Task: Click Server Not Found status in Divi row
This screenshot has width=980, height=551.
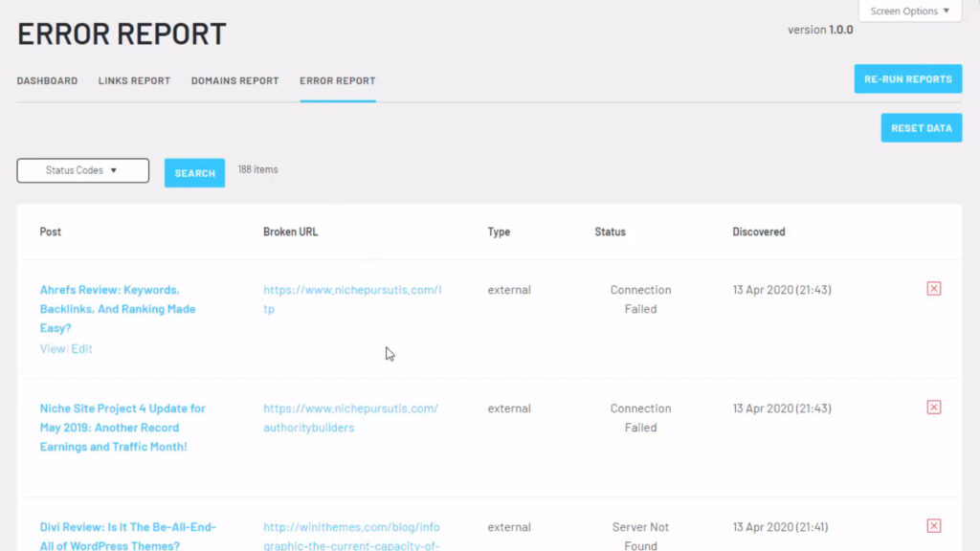Action: pos(640,536)
